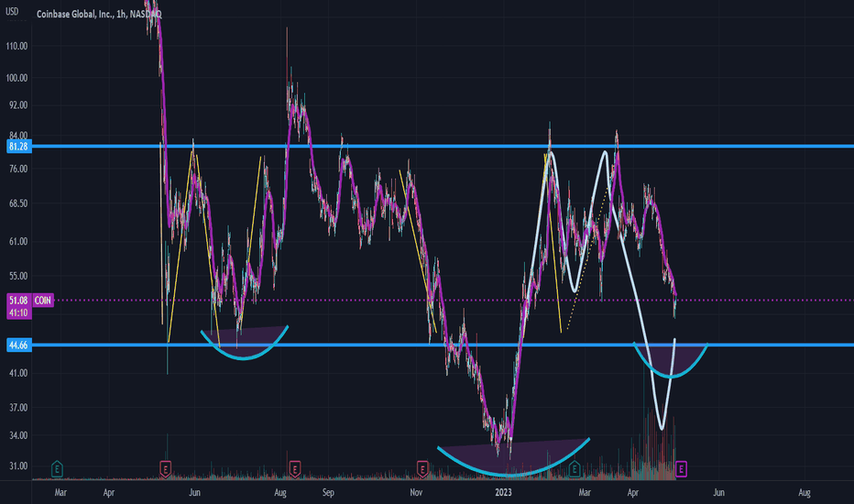Image resolution: width=854 pixels, height=504 pixels.
Task: Click the 68.50 price axis label
Action: [x=18, y=203]
